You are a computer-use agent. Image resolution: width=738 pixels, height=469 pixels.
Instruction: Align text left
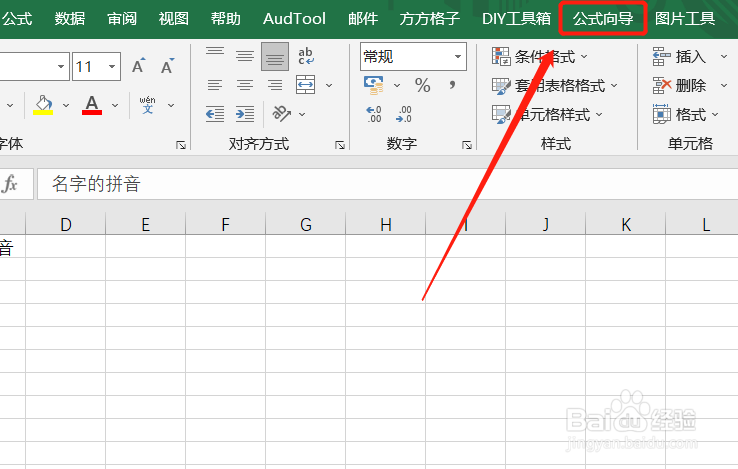pos(215,85)
